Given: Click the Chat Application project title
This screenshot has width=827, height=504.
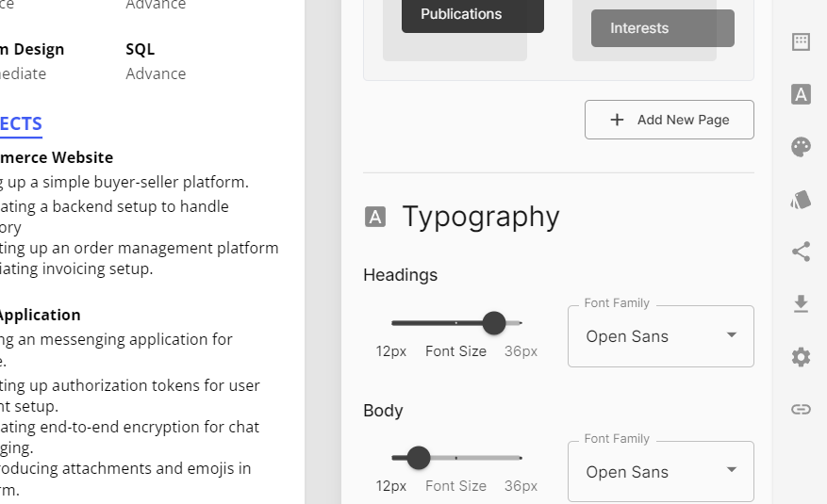Looking at the screenshot, I should [40, 315].
